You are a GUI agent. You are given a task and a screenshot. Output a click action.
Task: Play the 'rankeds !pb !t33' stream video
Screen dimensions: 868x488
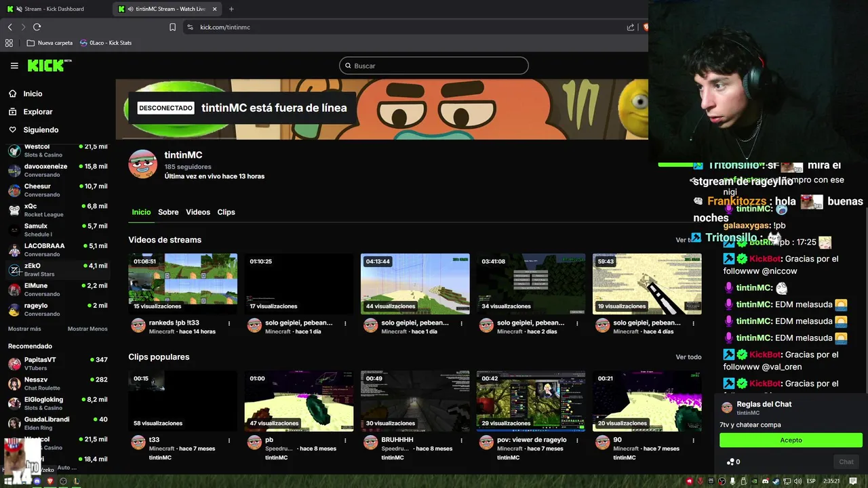click(183, 284)
